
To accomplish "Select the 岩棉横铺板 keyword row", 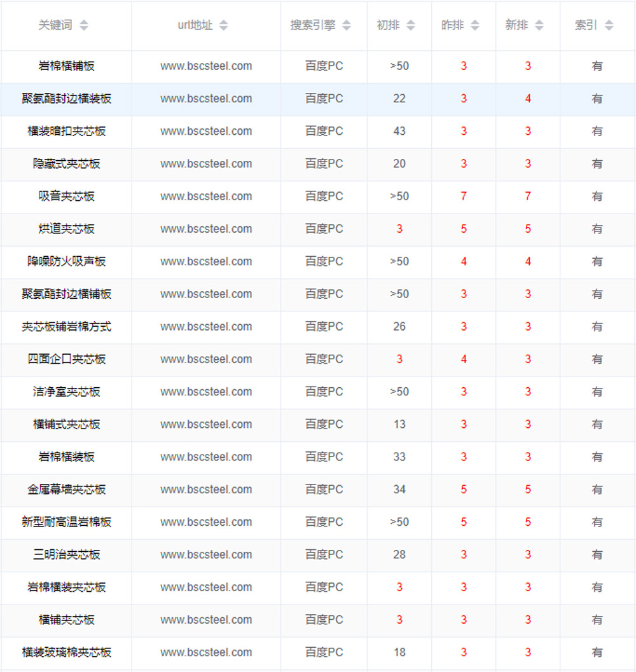I will pos(66,66).
